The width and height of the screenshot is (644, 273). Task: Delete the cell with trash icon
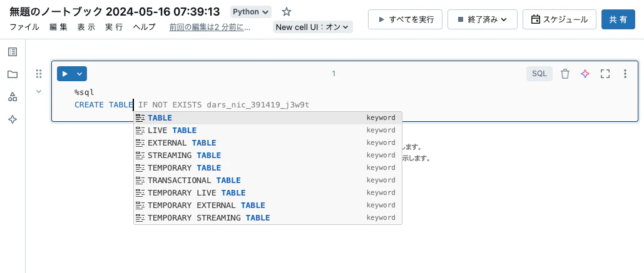pos(565,74)
